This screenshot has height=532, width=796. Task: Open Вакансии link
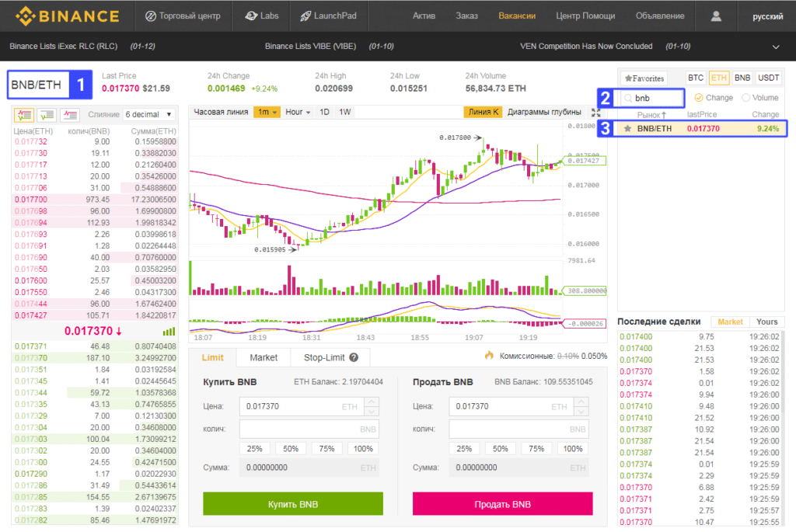(x=517, y=16)
